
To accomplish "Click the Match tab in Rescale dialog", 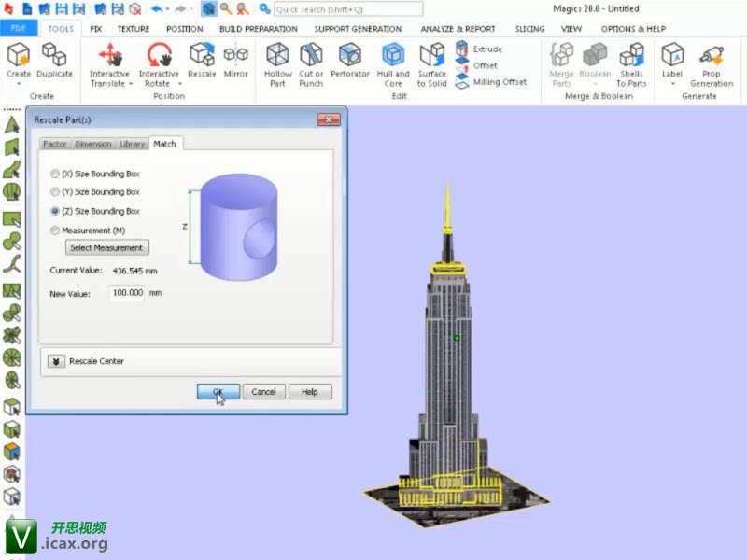I will click(165, 144).
